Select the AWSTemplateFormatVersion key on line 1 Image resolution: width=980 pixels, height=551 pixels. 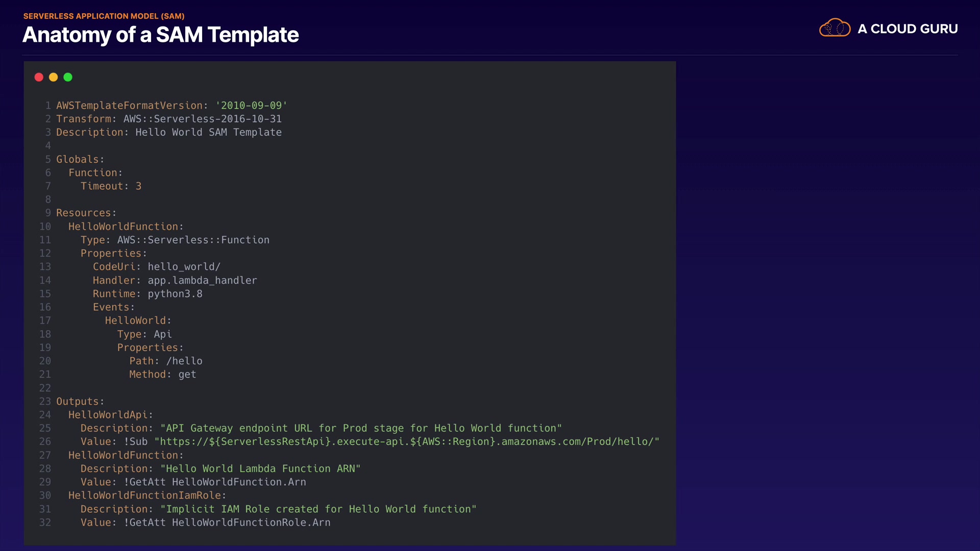pos(130,106)
